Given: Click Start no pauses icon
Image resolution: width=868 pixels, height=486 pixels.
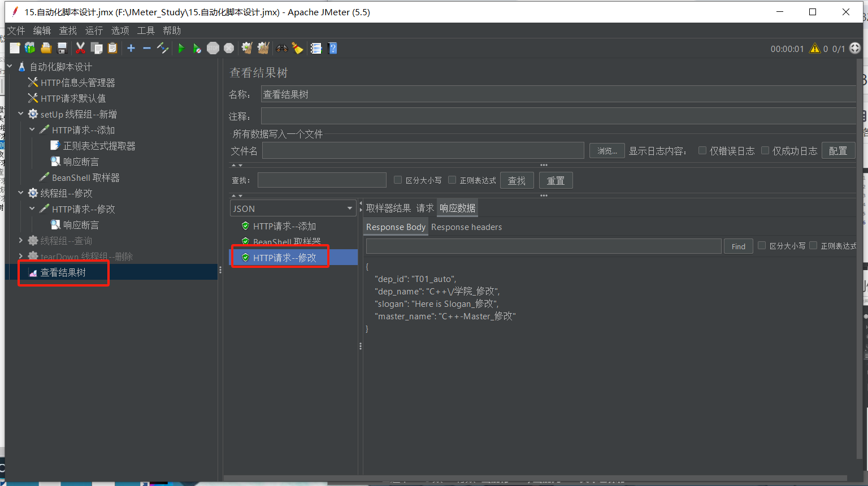Looking at the screenshot, I should click(x=197, y=49).
